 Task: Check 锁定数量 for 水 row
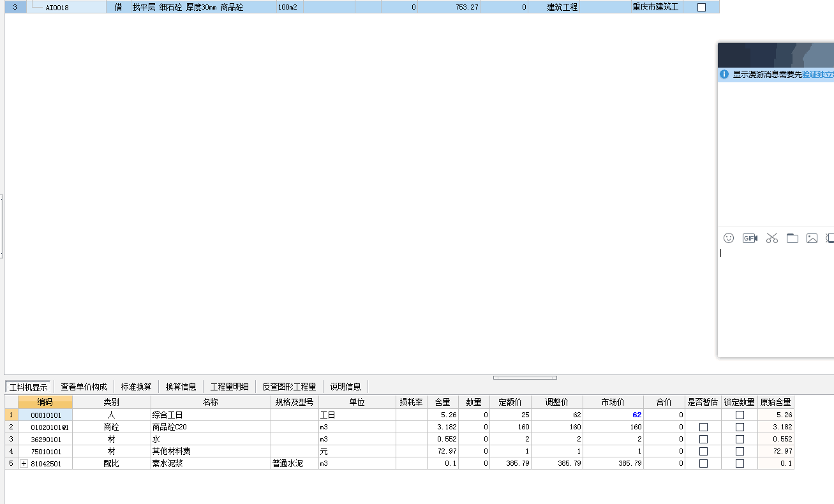740,440
